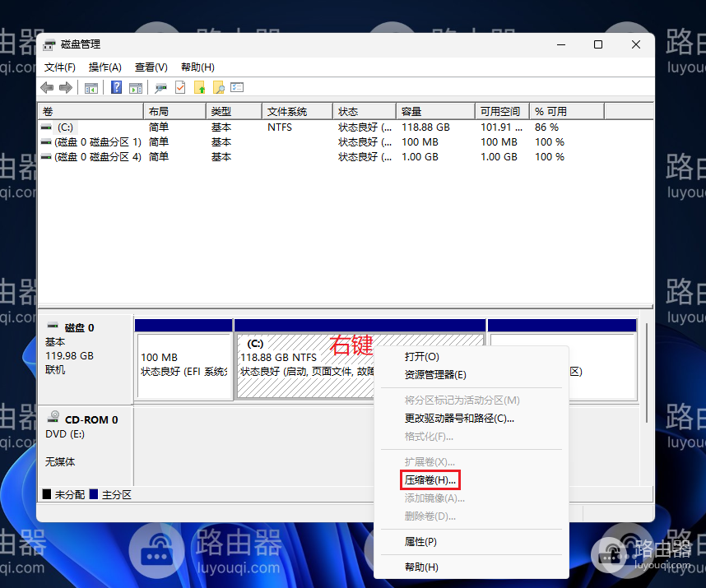This screenshot has height=588, width=706.
Task: Open the 帮助(H) menu in the menu bar
Action: pyautogui.click(x=197, y=67)
